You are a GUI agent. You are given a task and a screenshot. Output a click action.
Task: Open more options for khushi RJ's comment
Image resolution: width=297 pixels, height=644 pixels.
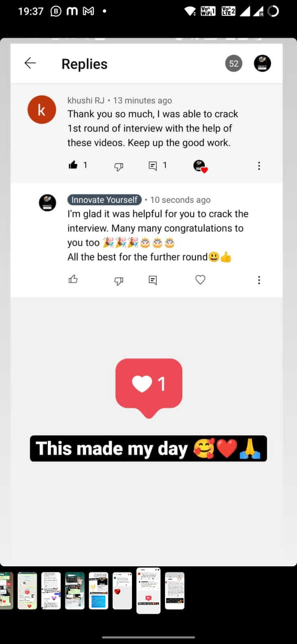(259, 166)
